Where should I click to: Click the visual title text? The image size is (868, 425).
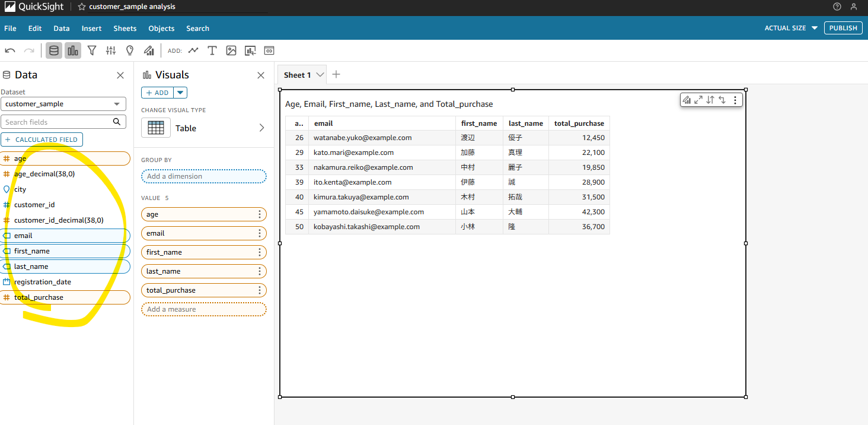coord(389,104)
